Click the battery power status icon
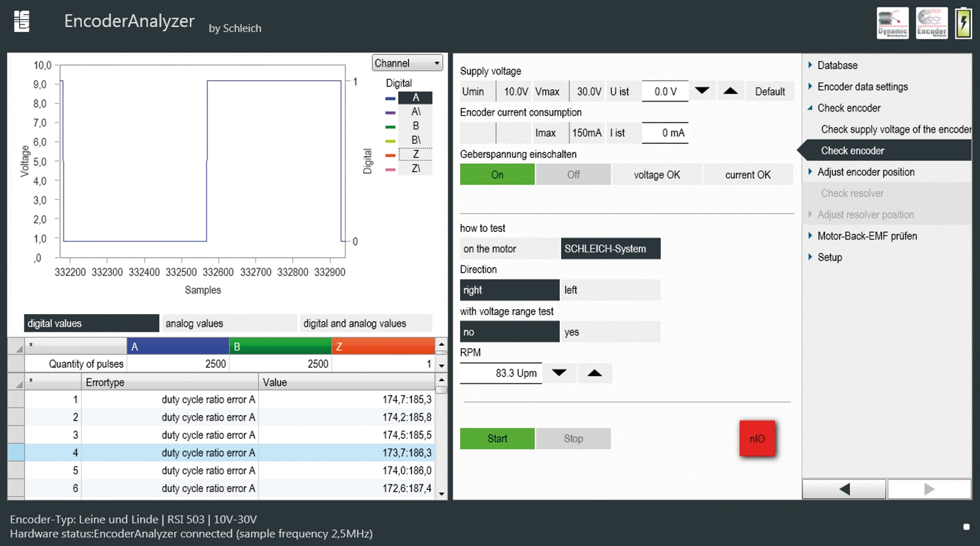 coord(963,23)
